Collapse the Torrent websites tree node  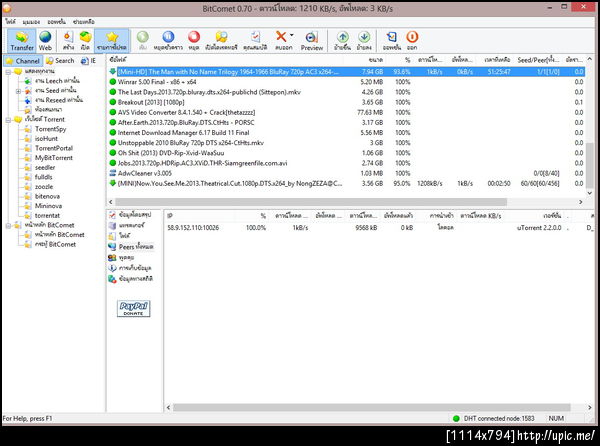click(8, 120)
